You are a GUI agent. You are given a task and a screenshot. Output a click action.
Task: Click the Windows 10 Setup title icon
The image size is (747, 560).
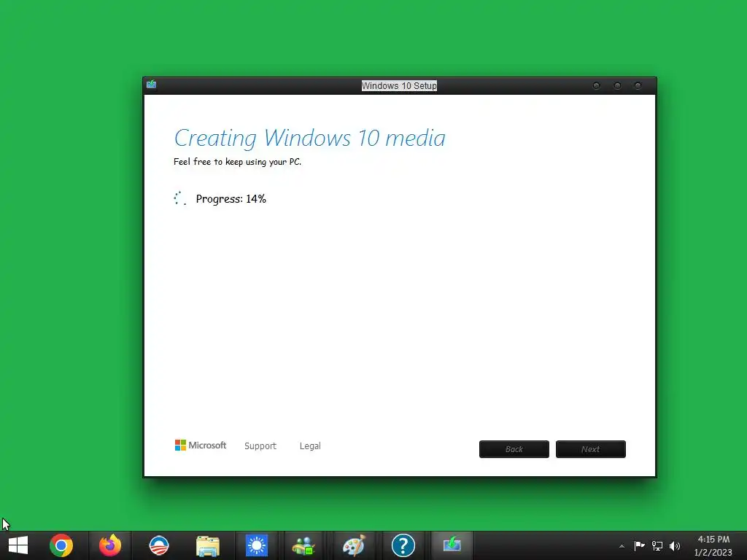[152, 85]
